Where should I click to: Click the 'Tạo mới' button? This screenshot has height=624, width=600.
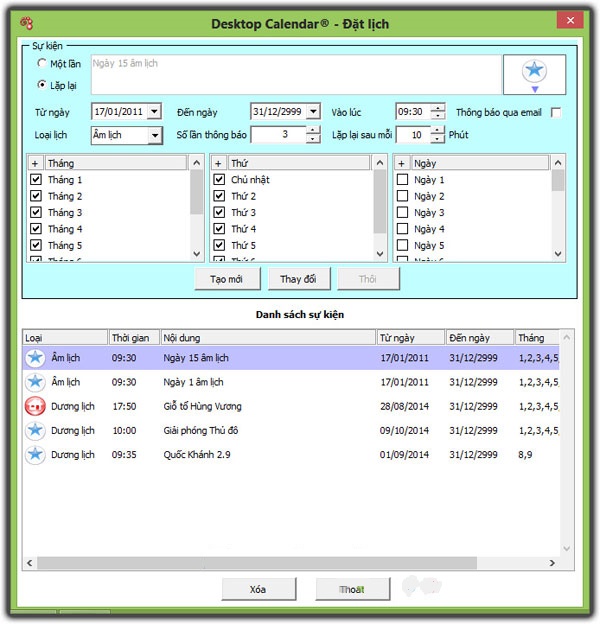coord(227,279)
